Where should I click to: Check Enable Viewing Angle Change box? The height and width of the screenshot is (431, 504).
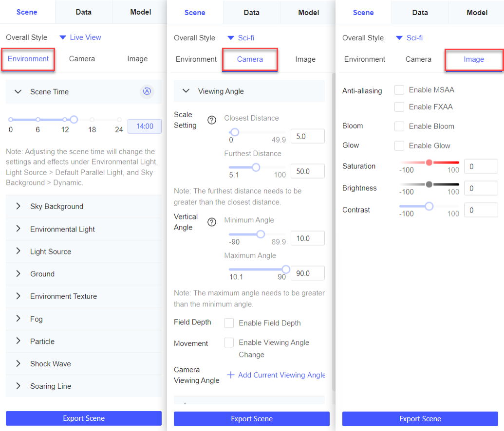[229, 342]
